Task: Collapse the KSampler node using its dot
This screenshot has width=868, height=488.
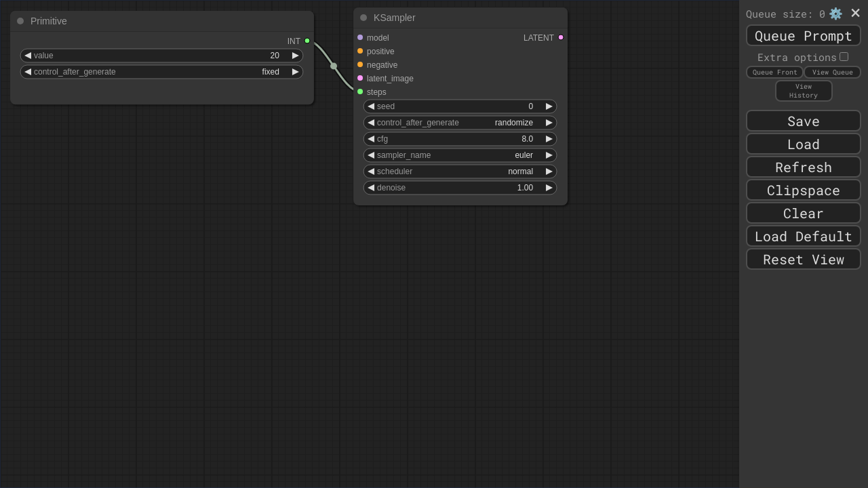Action: [x=363, y=18]
